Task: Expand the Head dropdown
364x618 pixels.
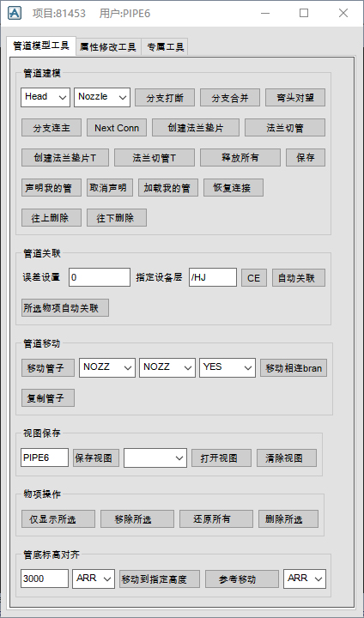Action: pos(45,97)
